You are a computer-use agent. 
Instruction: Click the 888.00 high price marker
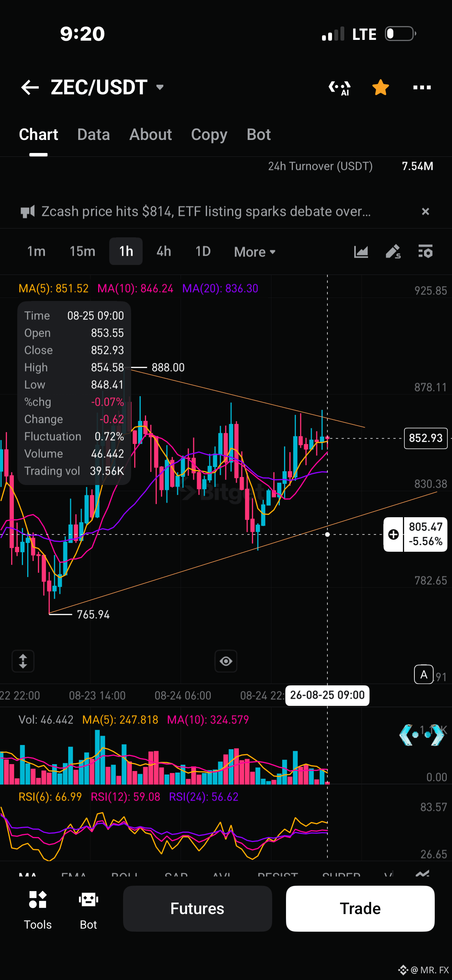click(168, 367)
